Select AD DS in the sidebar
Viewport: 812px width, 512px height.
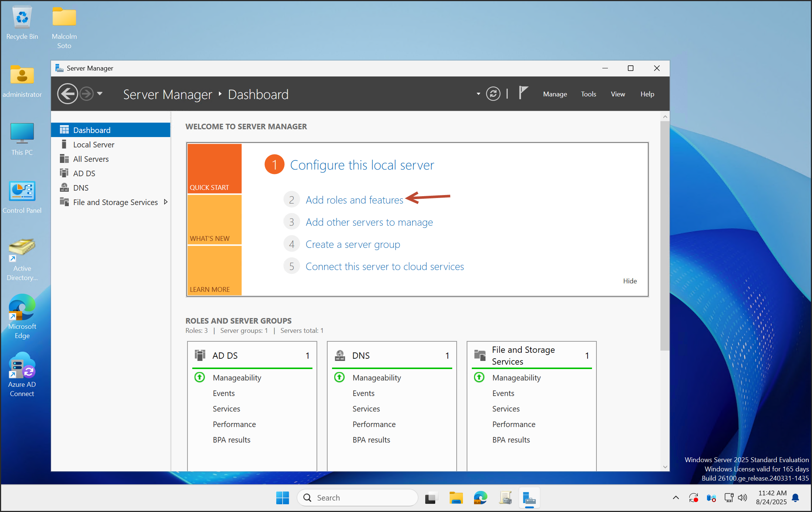point(84,173)
